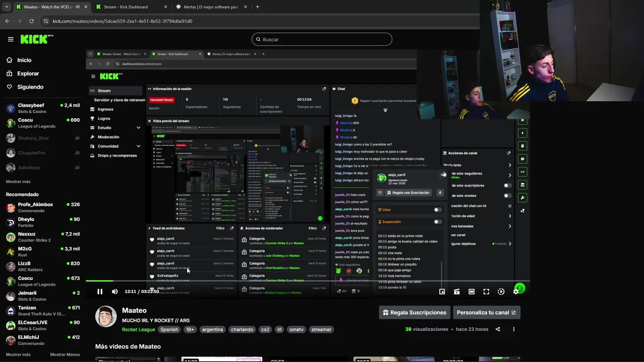644x362 pixels.
Task: Open offline AdinRoss channel
Action: [43, 167]
